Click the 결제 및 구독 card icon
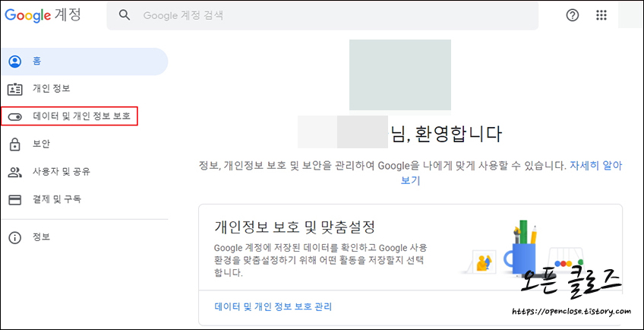 15,200
